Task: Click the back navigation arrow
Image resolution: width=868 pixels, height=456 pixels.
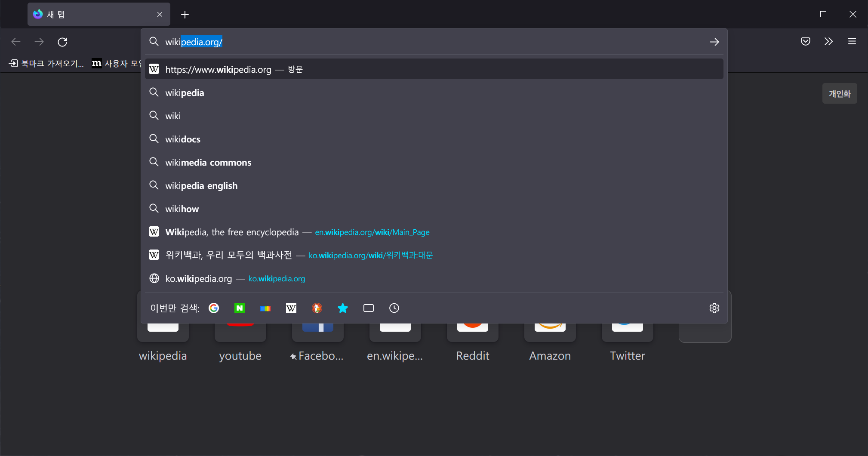Action: click(16, 42)
